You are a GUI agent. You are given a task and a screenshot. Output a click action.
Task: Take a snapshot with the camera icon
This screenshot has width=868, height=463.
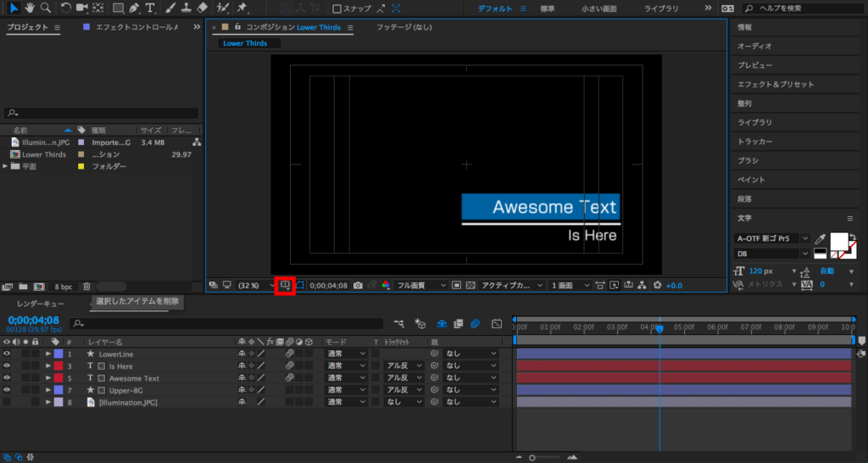(x=359, y=286)
